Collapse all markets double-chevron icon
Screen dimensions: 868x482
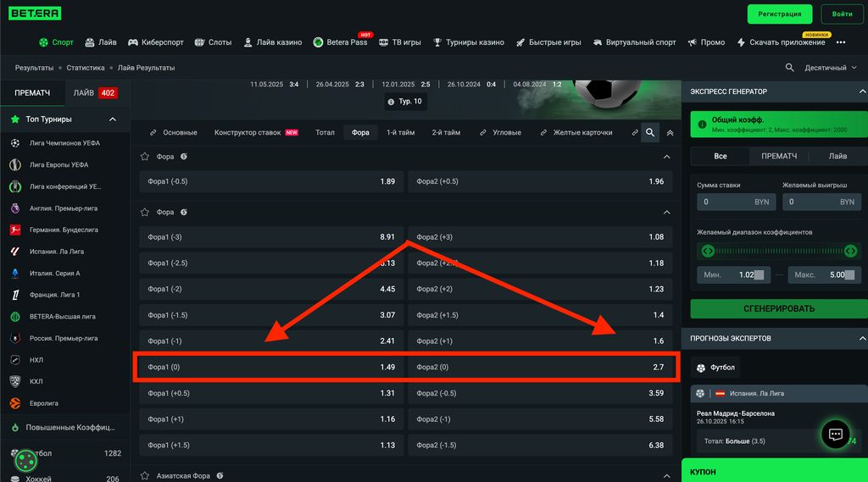670,133
